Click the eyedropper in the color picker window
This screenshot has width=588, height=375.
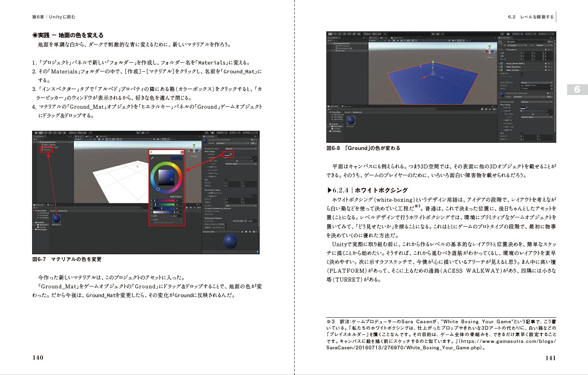tap(152, 158)
